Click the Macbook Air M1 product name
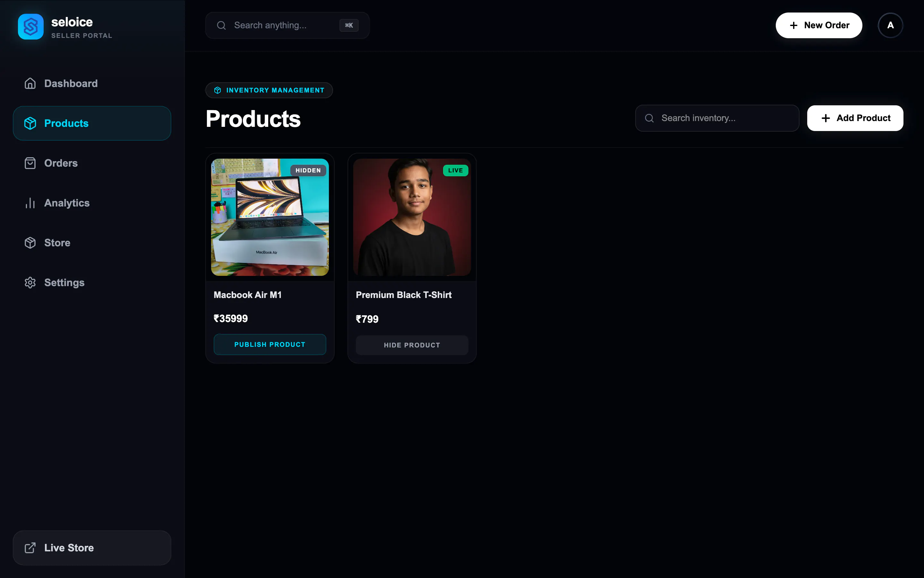The image size is (924, 578). (x=247, y=295)
